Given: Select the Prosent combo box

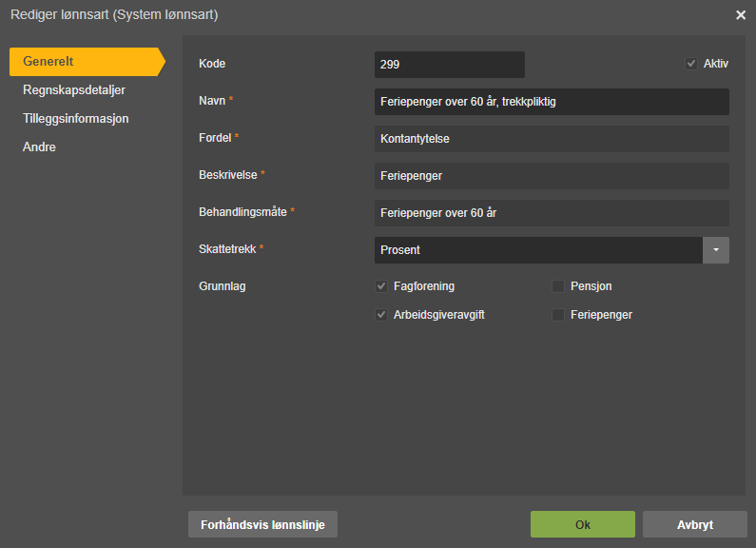Looking at the screenshot, I should pyautogui.click(x=538, y=250).
